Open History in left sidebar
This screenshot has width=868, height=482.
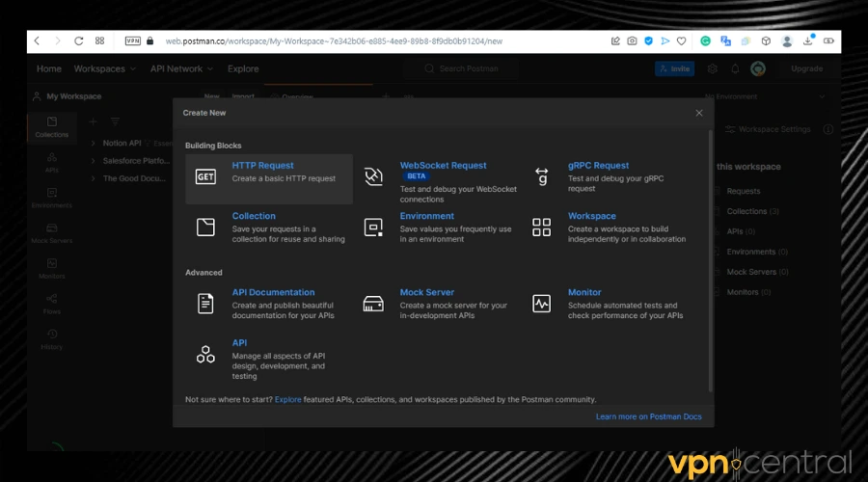click(51, 339)
